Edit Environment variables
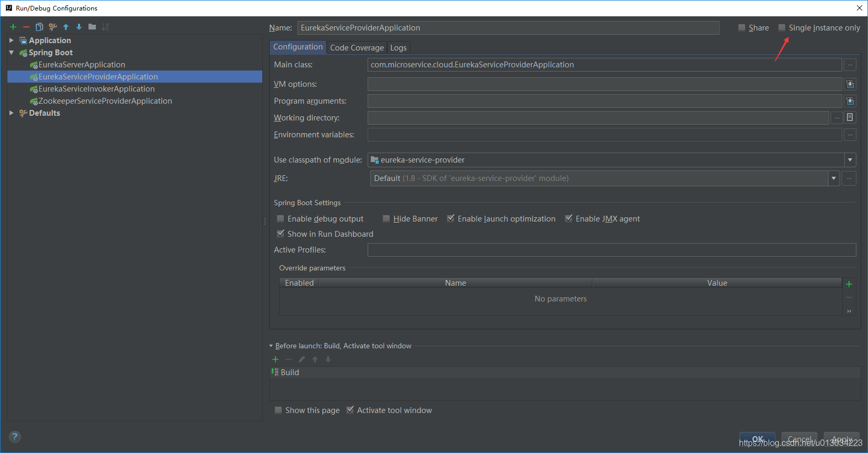The height and width of the screenshot is (453, 868). 850,135
